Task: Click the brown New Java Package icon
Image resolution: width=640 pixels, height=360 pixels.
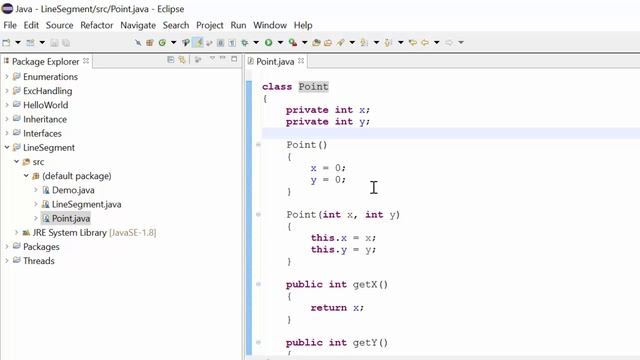Action: [150, 42]
